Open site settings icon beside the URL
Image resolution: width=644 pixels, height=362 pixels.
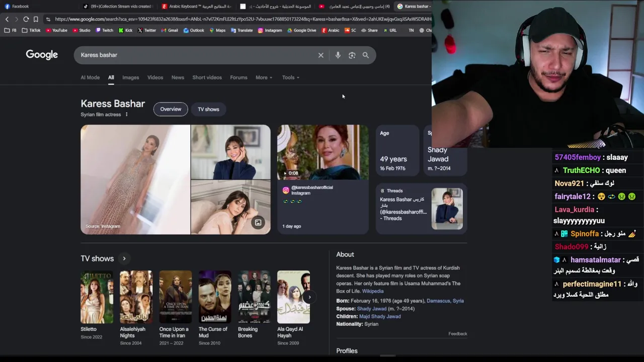pos(48,19)
